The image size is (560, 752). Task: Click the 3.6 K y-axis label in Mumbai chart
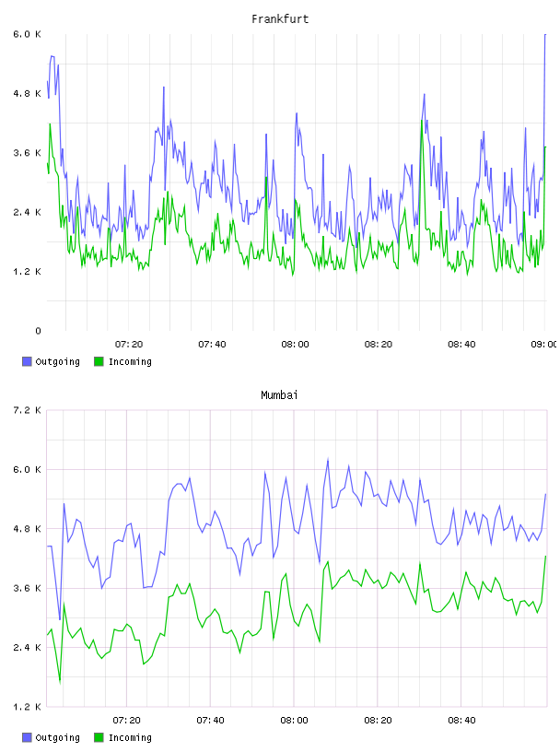[x=28, y=589]
